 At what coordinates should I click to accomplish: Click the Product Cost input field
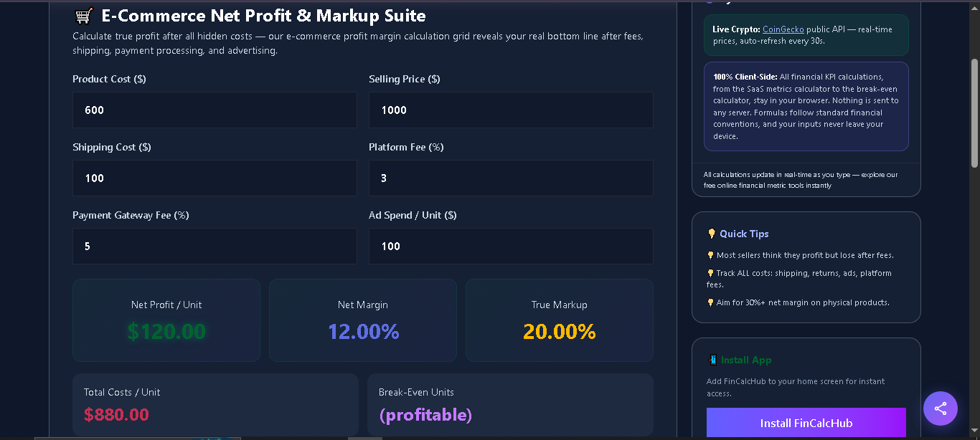215,110
